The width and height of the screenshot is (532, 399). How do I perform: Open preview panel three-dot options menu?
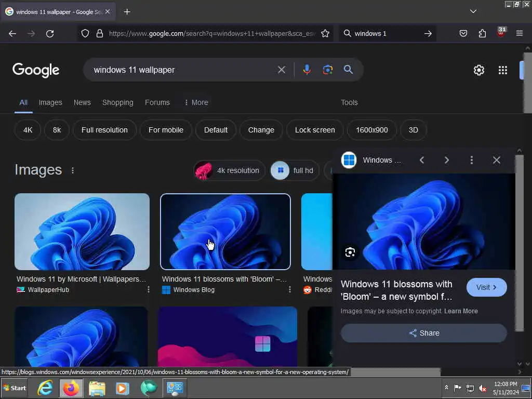472,160
